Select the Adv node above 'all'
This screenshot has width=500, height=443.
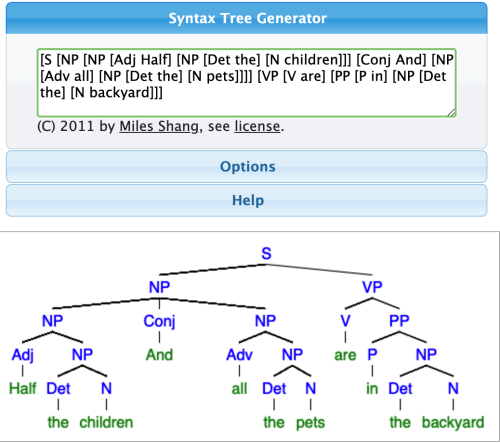(239, 355)
